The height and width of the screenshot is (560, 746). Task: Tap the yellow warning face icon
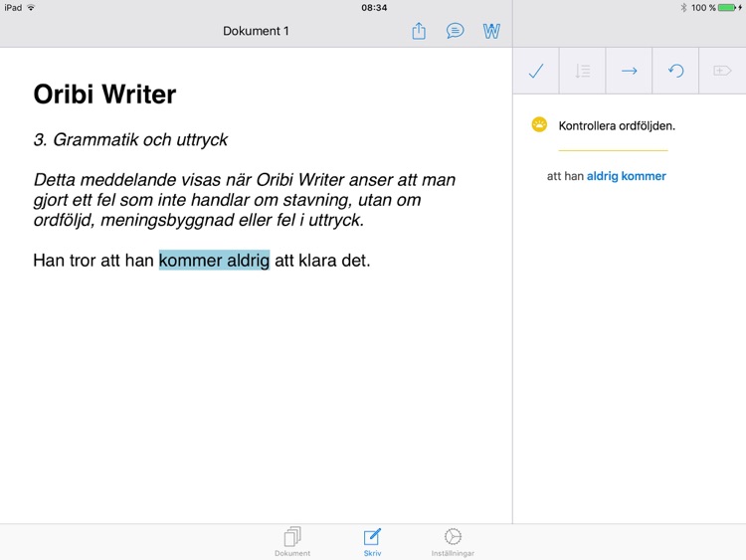pyautogui.click(x=539, y=125)
